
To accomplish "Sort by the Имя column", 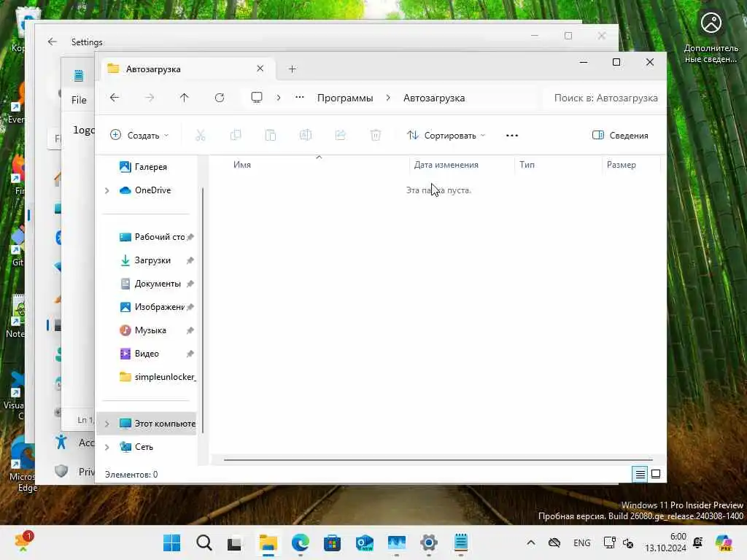I will (x=242, y=165).
